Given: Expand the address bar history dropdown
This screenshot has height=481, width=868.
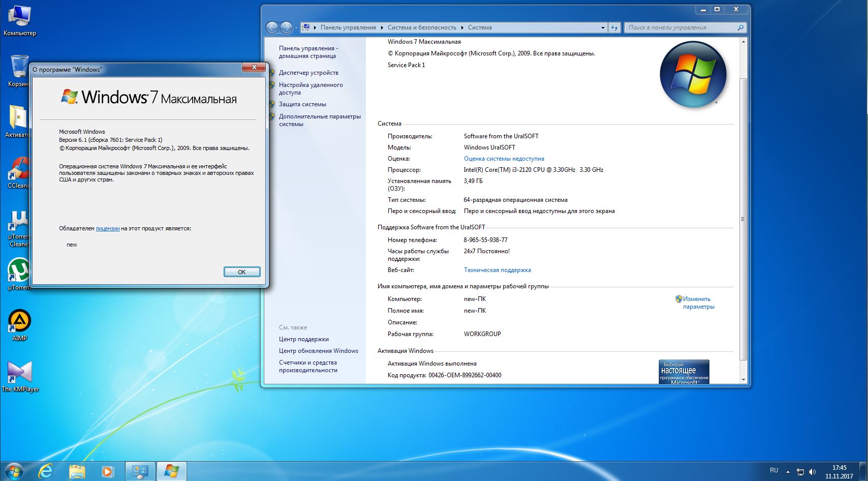Looking at the screenshot, I should [603, 27].
